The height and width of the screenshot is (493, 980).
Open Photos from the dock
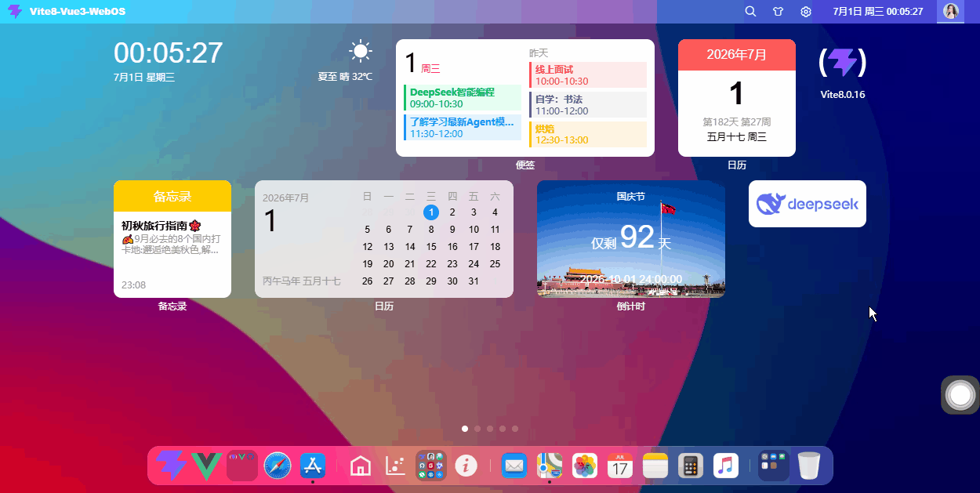tap(585, 466)
